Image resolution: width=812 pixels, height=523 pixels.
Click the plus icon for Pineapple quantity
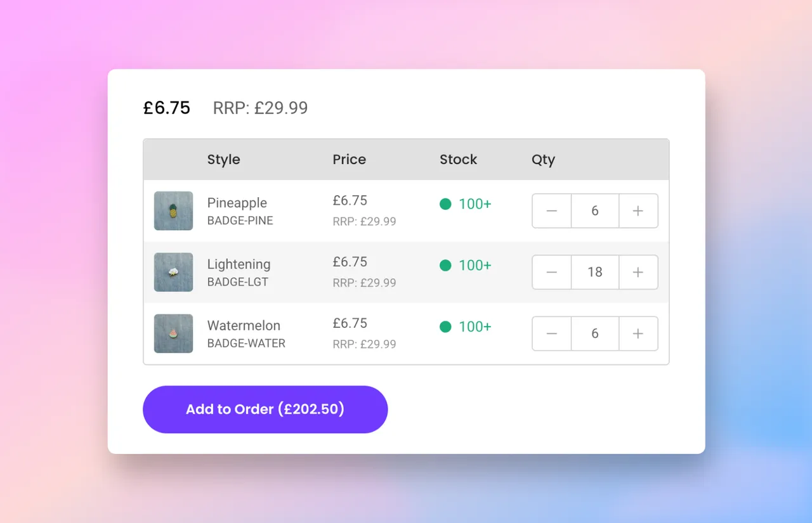pos(638,210)
